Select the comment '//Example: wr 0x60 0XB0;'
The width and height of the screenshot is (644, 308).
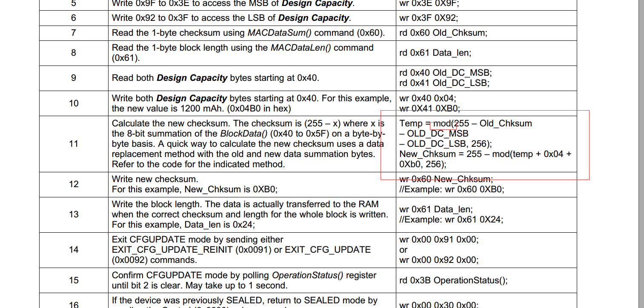click(x=452, y=189)
